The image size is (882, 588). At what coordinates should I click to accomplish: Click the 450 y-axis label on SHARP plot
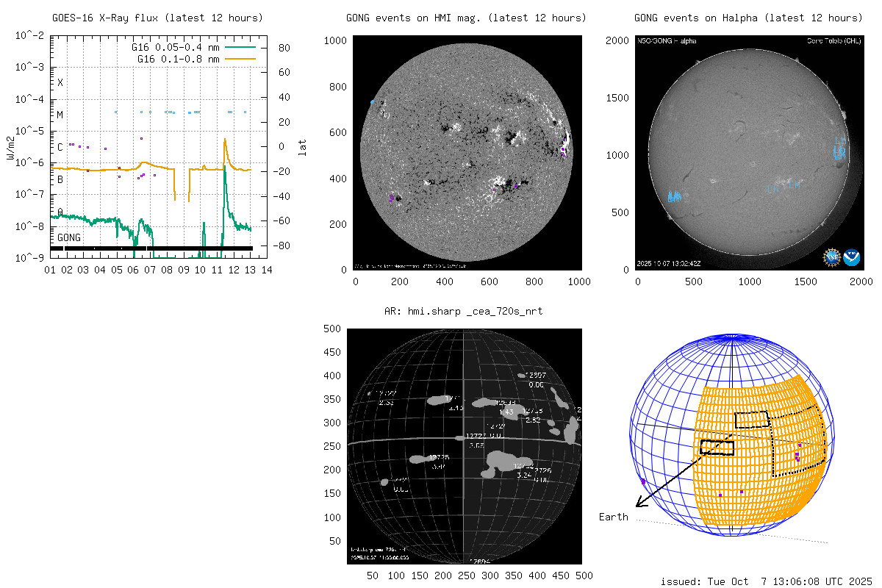(x=334, y=352)
